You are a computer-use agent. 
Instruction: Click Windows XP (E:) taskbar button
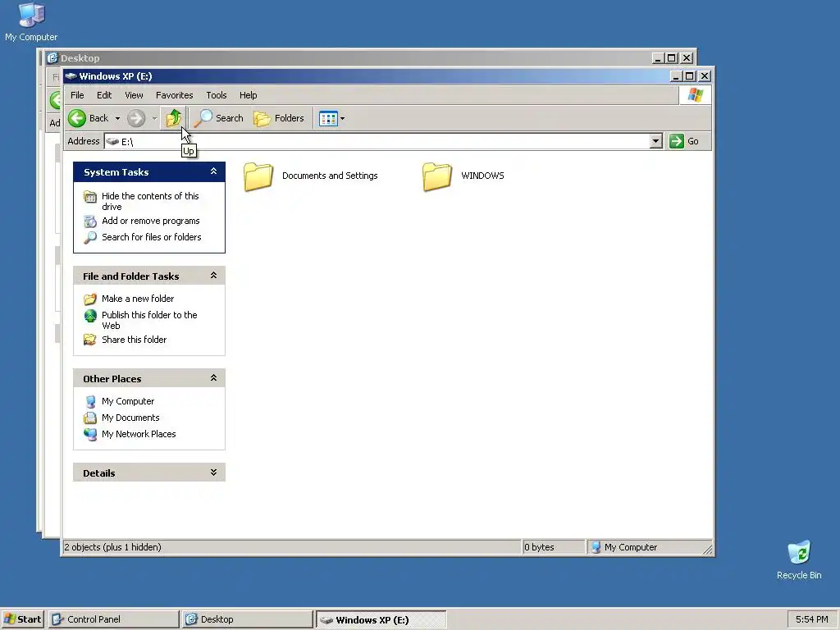point(381,619)
